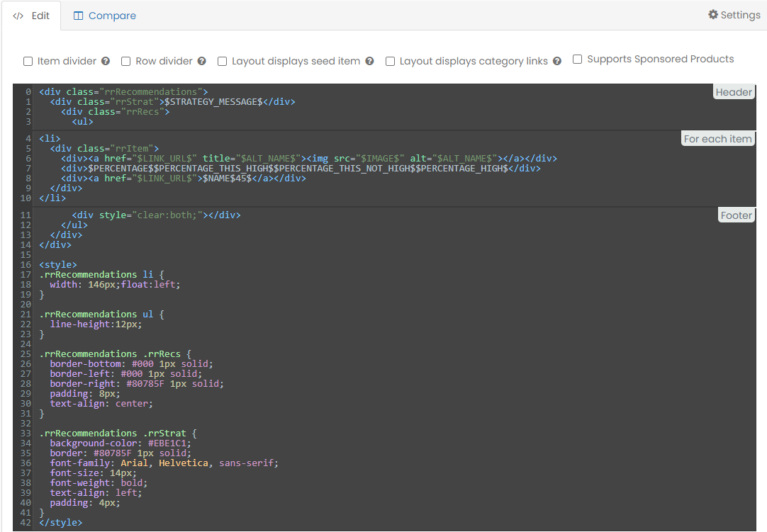Check Layout displays seed item
This screenshot has height=532, width=767.
click(222, 61)
